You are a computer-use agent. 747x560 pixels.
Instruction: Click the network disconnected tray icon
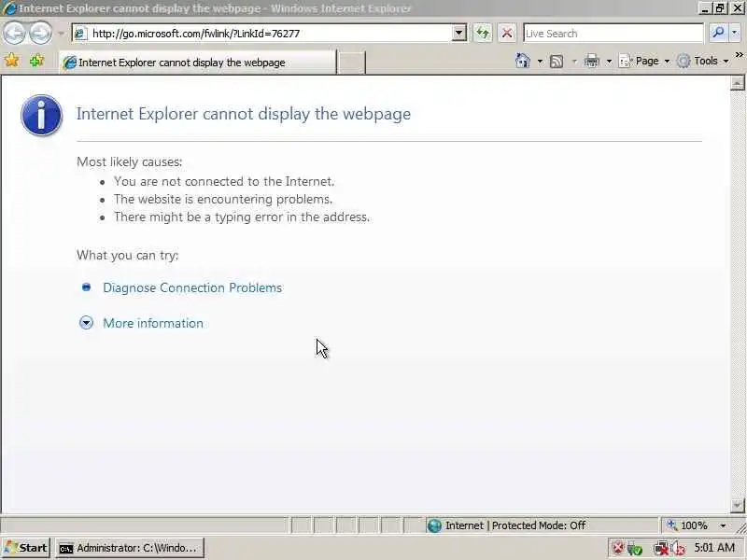click(660, 549)
